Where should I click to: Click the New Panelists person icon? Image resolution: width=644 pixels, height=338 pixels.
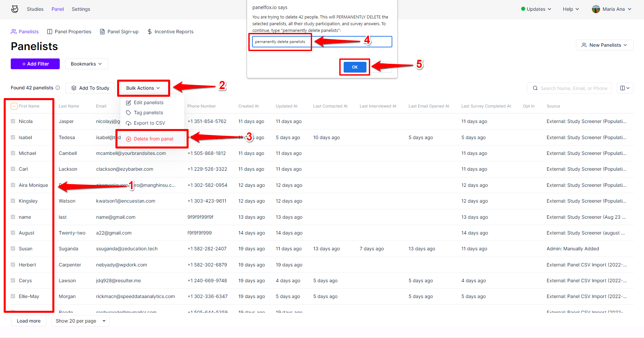584,45
